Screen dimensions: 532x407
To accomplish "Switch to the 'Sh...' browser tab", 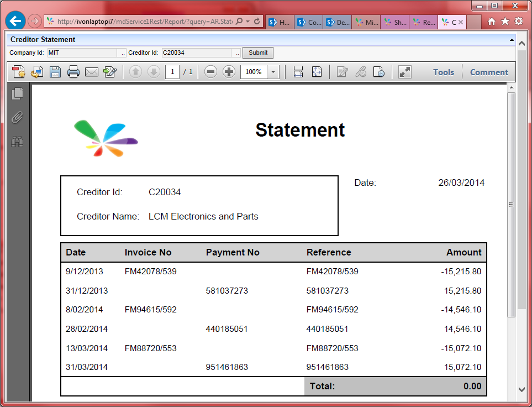I will 395,23.
